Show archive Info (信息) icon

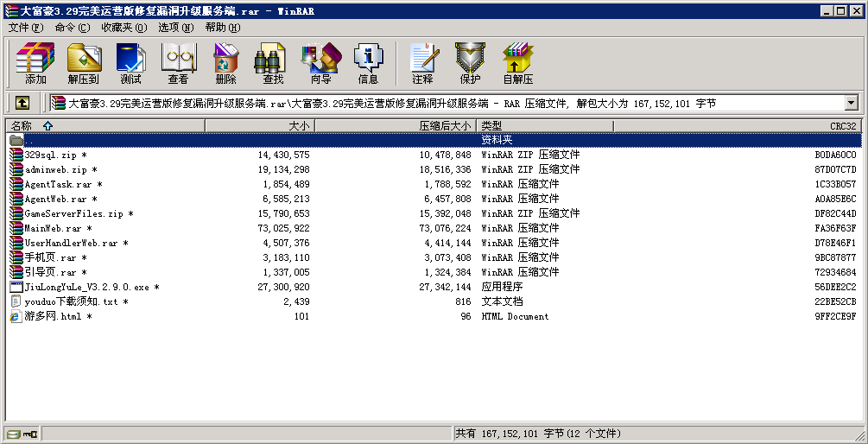368,63
